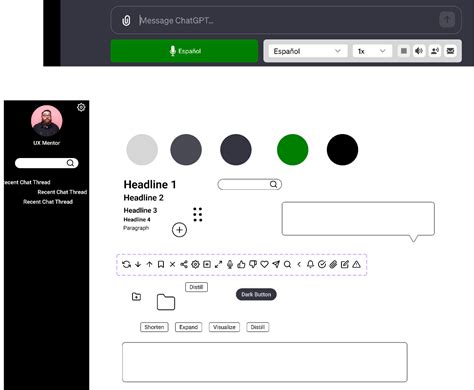This screenshot has height=390, width=474.
Task: Click the magnifier icon in sidebar search
Action: 70,163
